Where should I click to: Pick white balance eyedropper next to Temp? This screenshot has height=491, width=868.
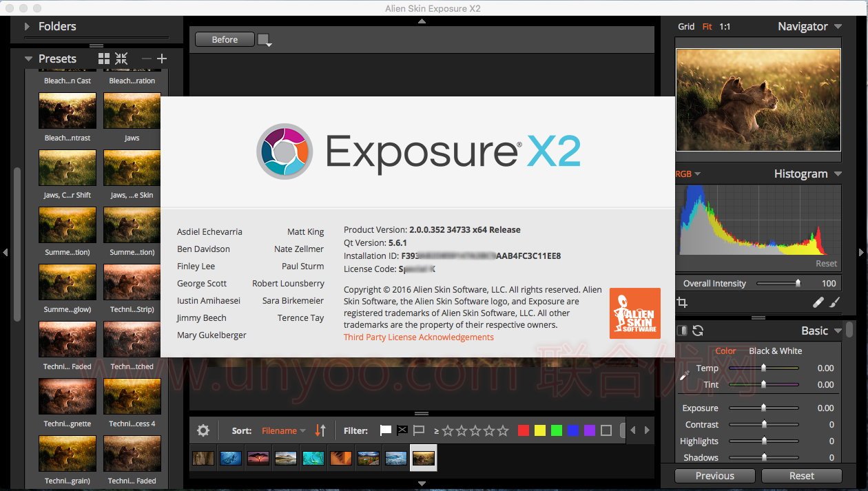(x=684, y=375)
